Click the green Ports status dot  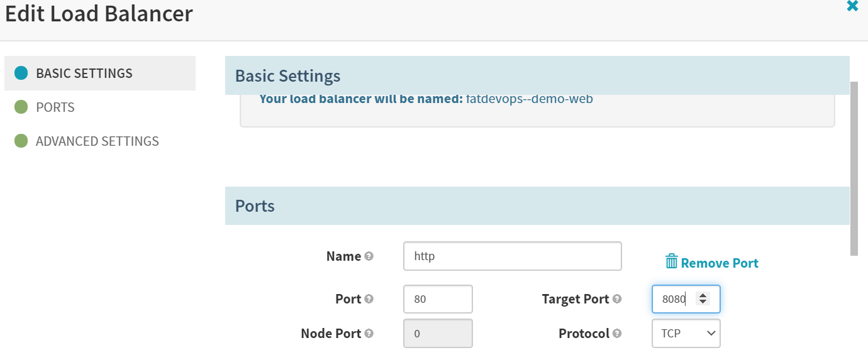pos(21,107)
